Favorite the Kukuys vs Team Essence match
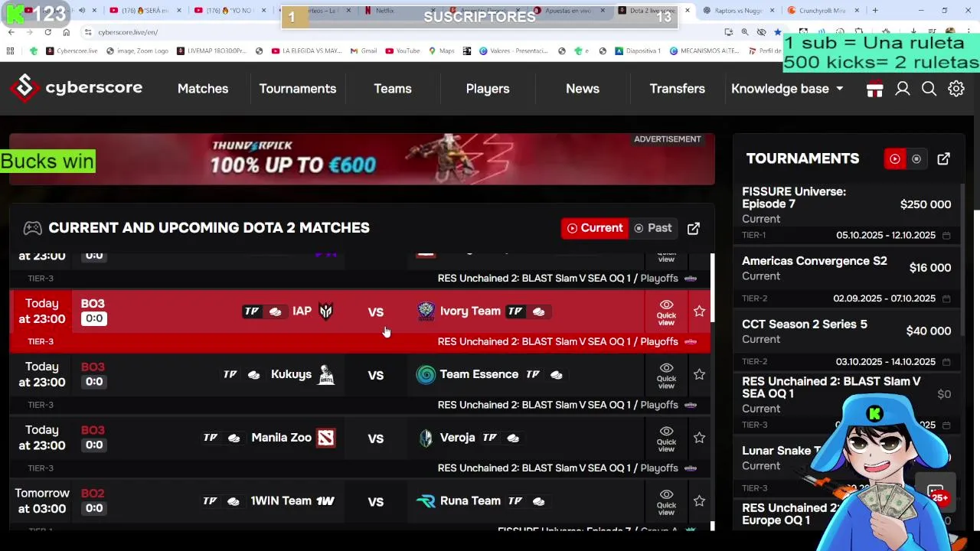980x551 pixels. click(x=699, y=375)
